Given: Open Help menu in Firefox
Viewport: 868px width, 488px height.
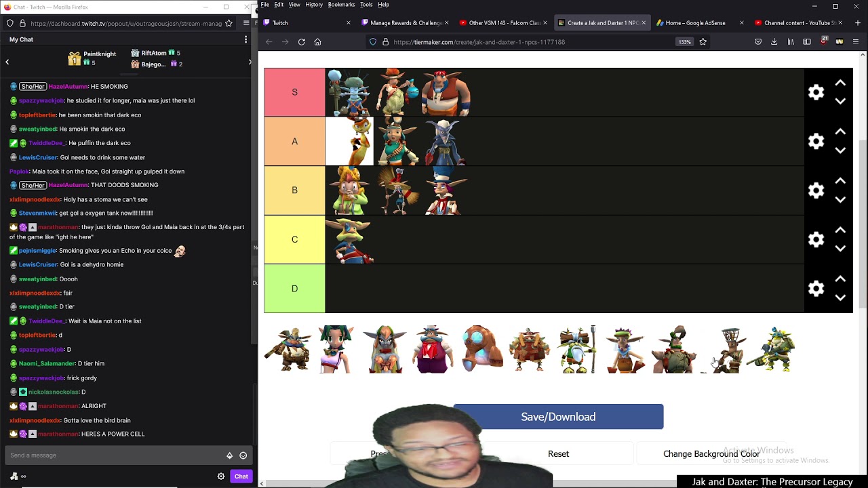Looking at the screenshot, I should click(x=383, y=5).
